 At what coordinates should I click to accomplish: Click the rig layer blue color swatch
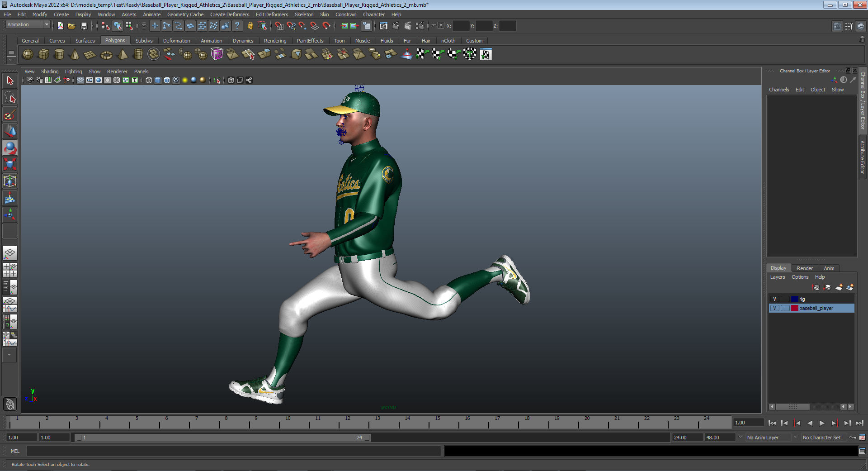(794, 299)
